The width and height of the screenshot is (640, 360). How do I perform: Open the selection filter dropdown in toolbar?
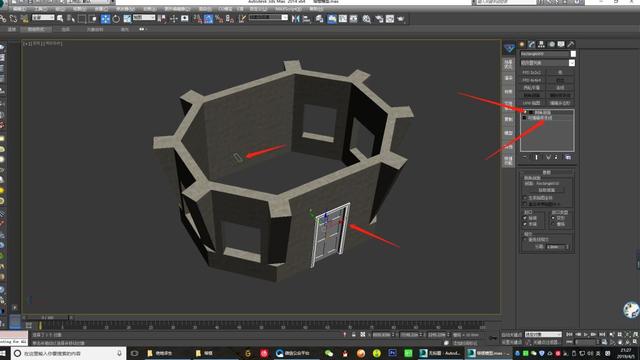(43, 18)
